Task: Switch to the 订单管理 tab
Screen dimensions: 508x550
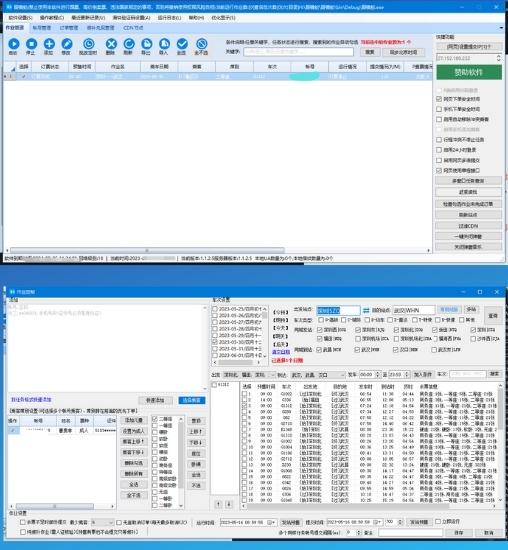Action: (x=69, y=28)
